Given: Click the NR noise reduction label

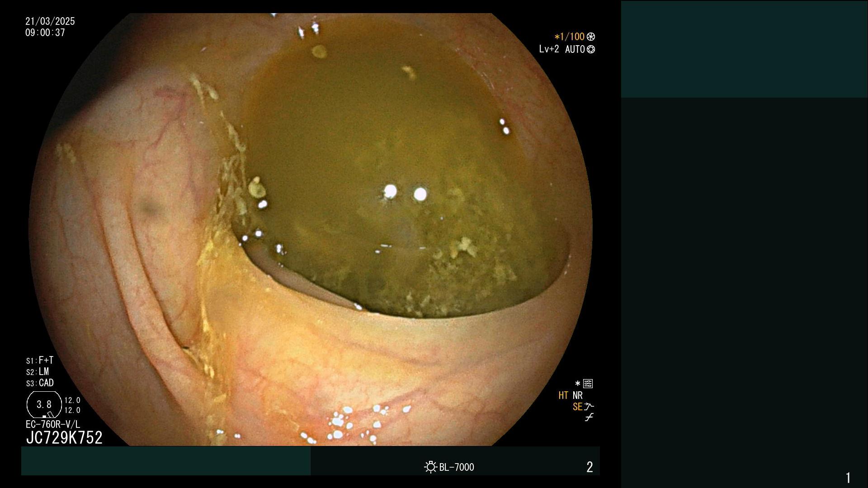Looking at the screenshot, I should pos(578,395).
